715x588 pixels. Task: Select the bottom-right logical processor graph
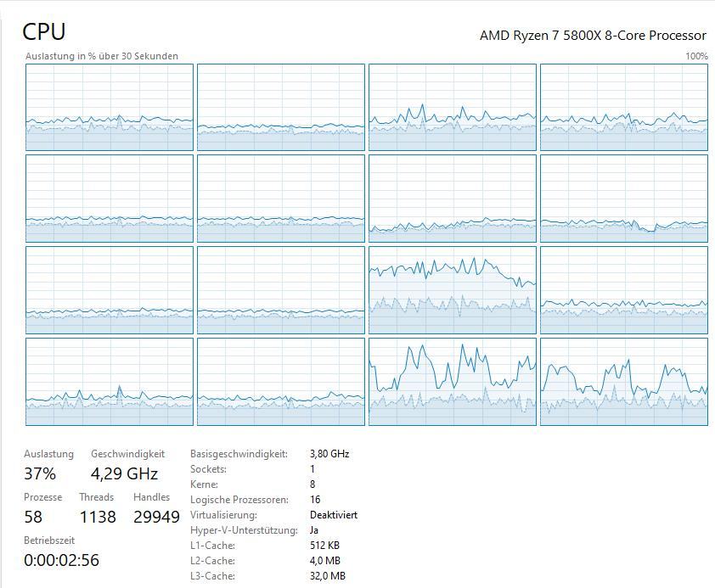pos(623,381)
